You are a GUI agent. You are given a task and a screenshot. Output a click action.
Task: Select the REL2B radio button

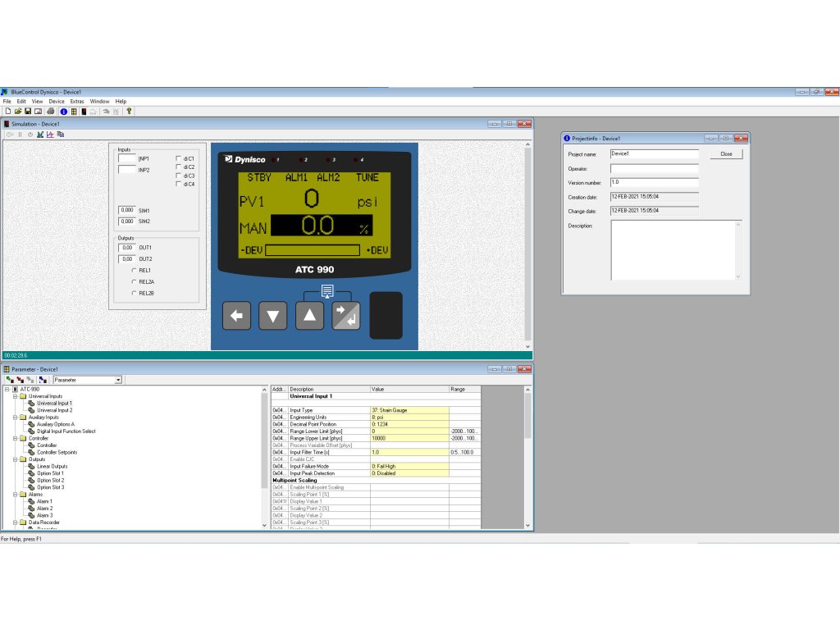click(134, 293)
